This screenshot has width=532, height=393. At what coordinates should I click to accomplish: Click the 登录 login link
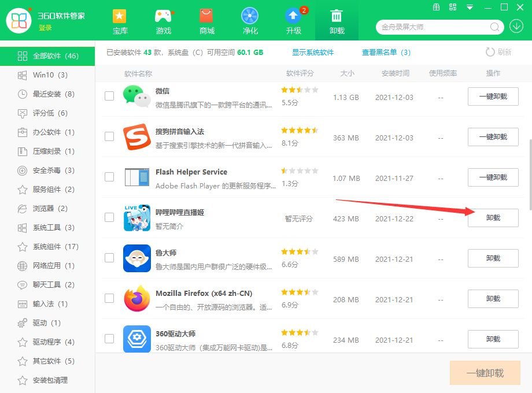[x=45, y=28]
